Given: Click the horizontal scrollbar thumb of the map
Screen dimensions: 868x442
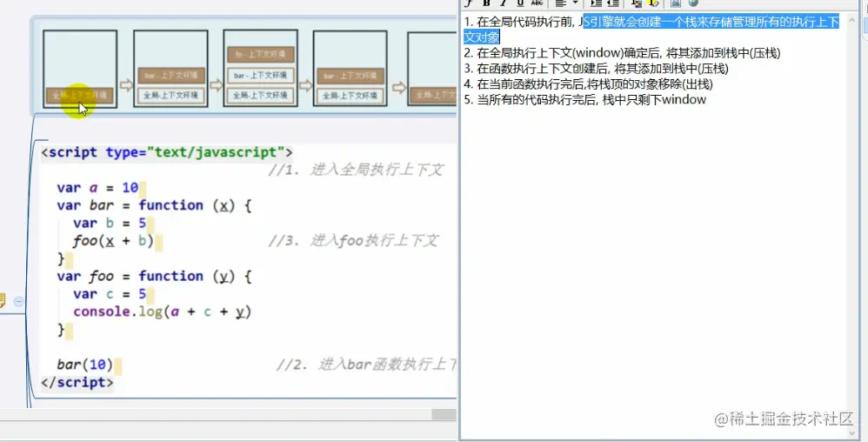Looking at the screenshot, I should tap(444, 414).
